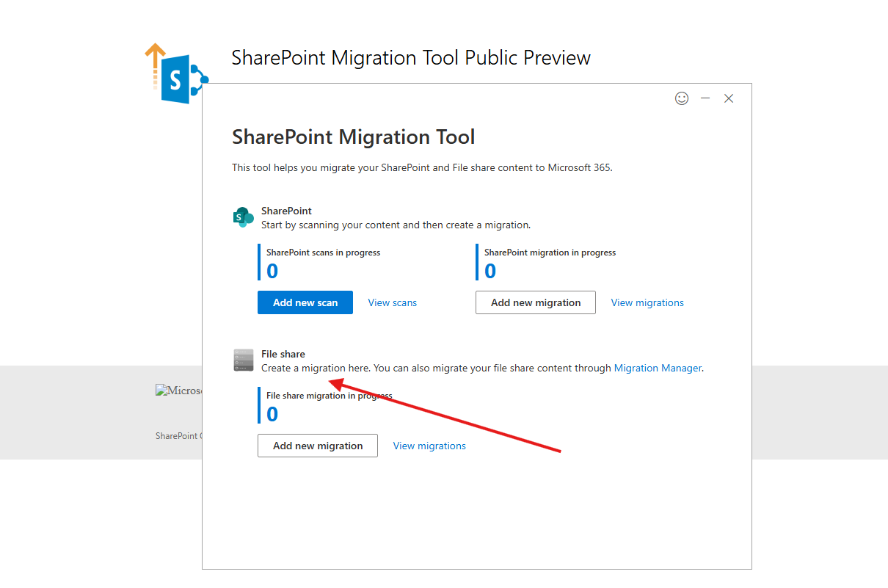Click the SharePoint migration in progress count
Viewport: 888px width, 588px height.
[490, 272]
